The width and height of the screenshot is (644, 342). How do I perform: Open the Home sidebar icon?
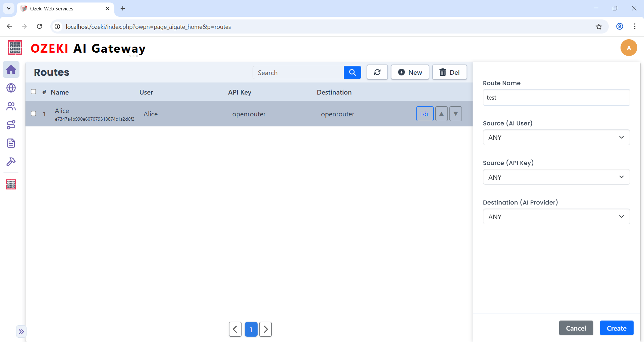[11, 70]
